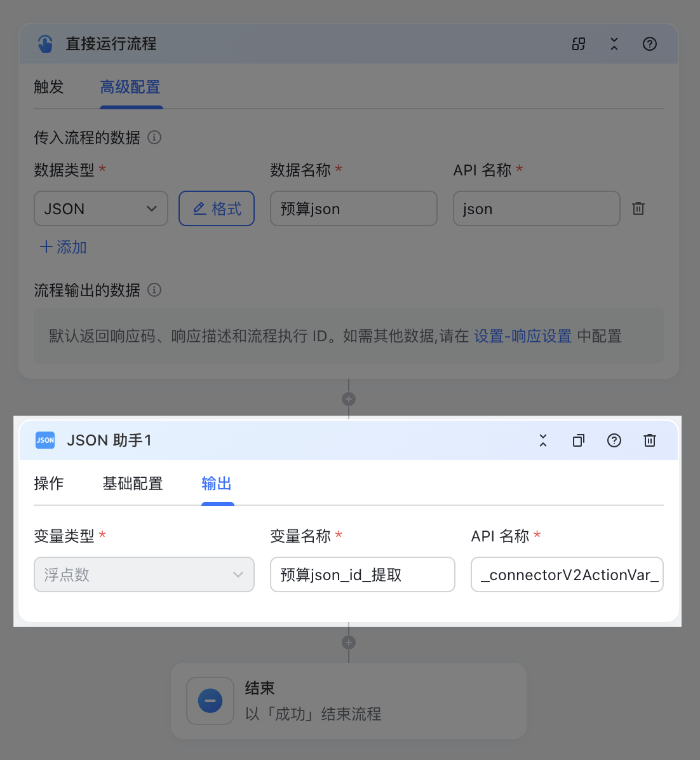Open the 输出 tab in JSON 助手1
Screen dimensions: 700x760
click(217, 484)
